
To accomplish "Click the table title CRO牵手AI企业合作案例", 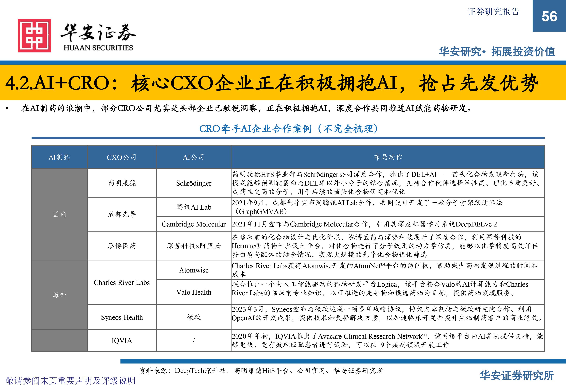I will point(288,128).
